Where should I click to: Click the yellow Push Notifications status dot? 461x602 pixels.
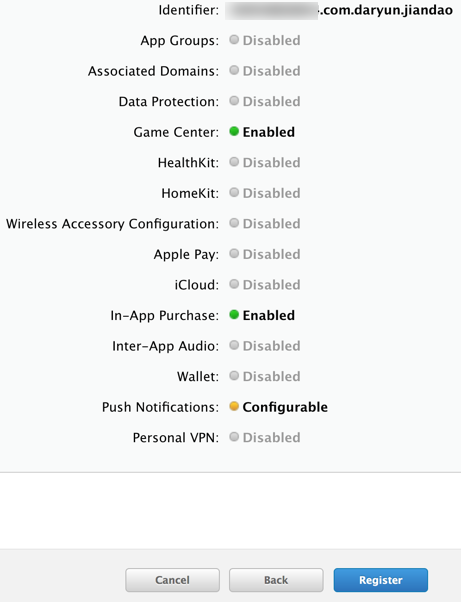234,406
